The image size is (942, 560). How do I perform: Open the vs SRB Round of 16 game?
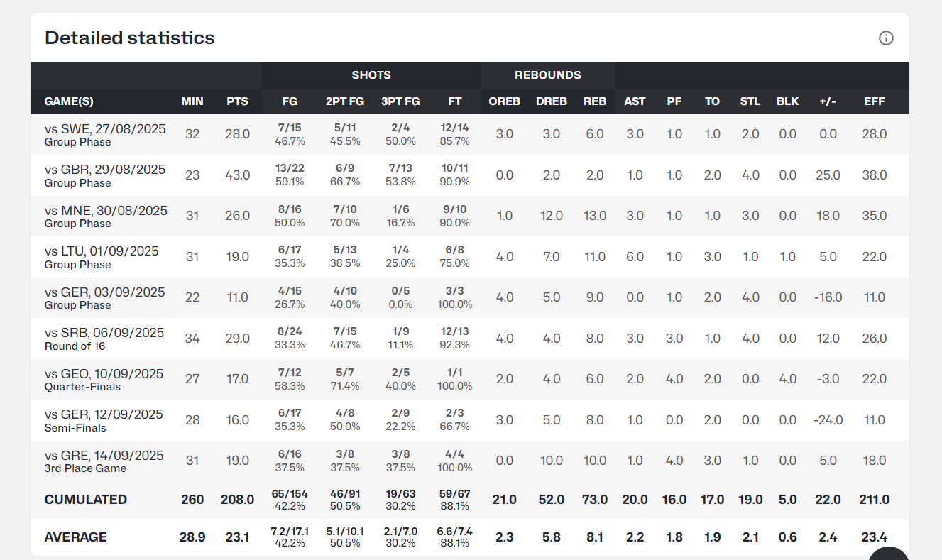coord(104,333)
